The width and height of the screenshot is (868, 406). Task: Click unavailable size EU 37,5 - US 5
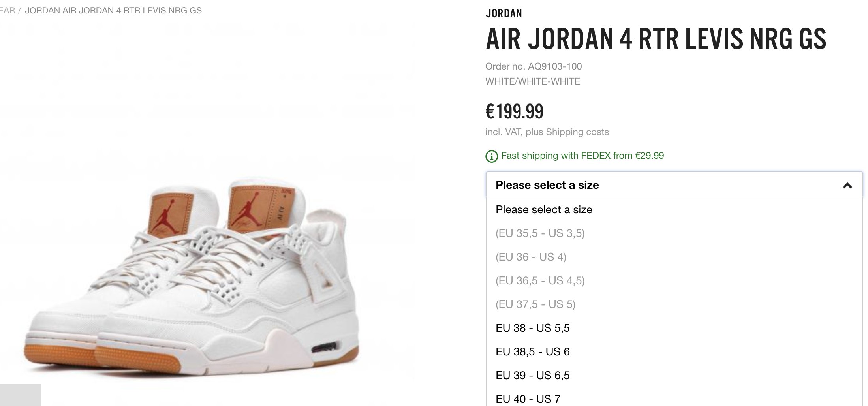674,304
